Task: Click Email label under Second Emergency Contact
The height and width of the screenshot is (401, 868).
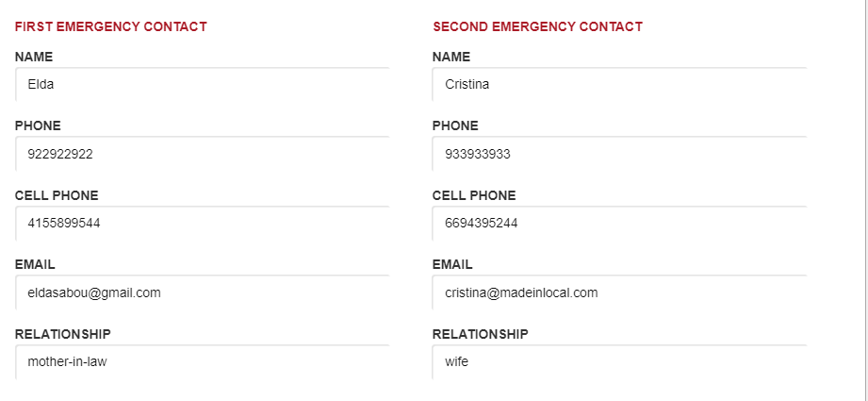Action: coord(452,265)
